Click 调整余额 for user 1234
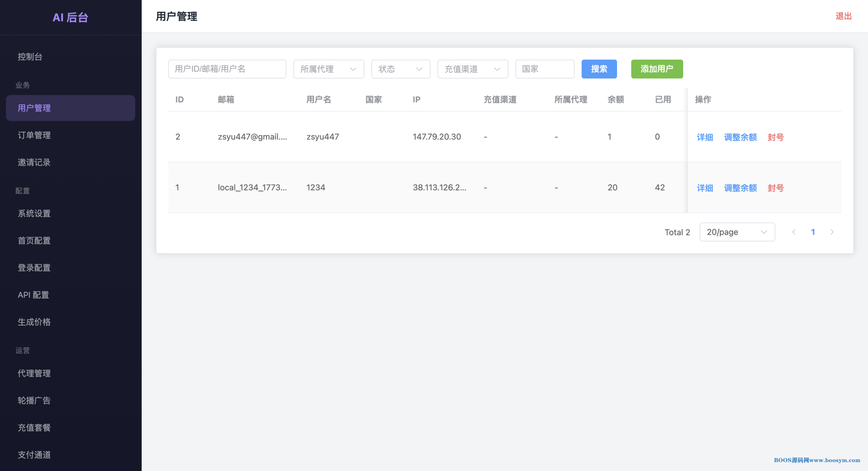 coord(740,188)
